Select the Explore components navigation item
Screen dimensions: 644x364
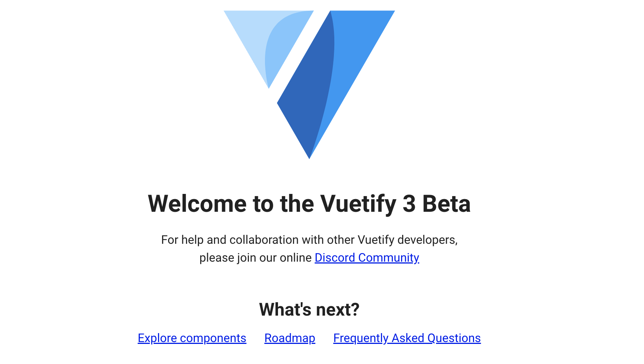(x=192, y=338)
